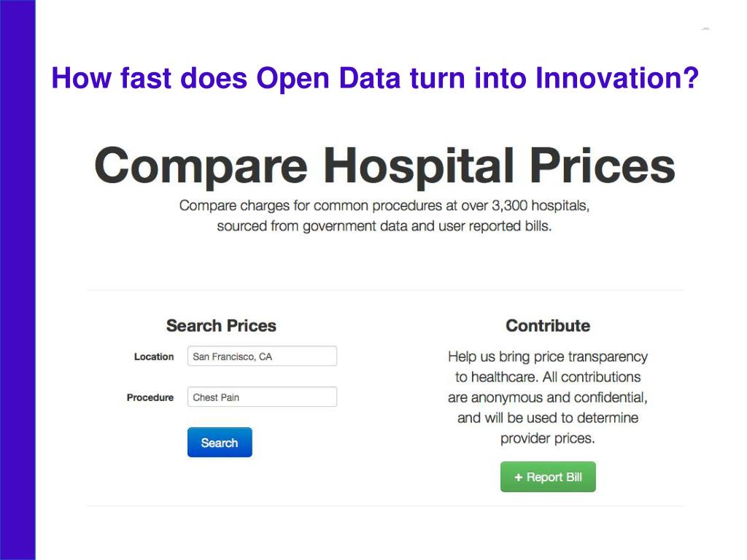Select the Search Prices heading
The width and height of the screenshot is (747, 560).
click(221, 325)
